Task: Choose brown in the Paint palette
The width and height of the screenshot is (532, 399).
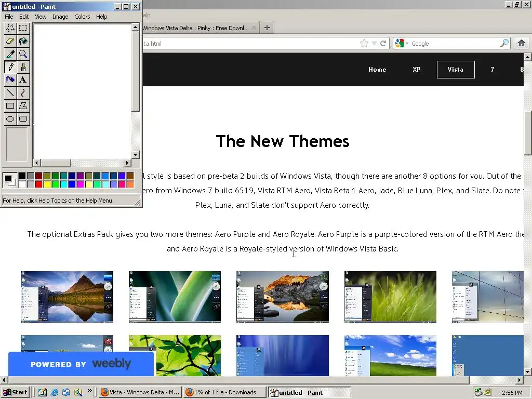Action: [130, 176]
